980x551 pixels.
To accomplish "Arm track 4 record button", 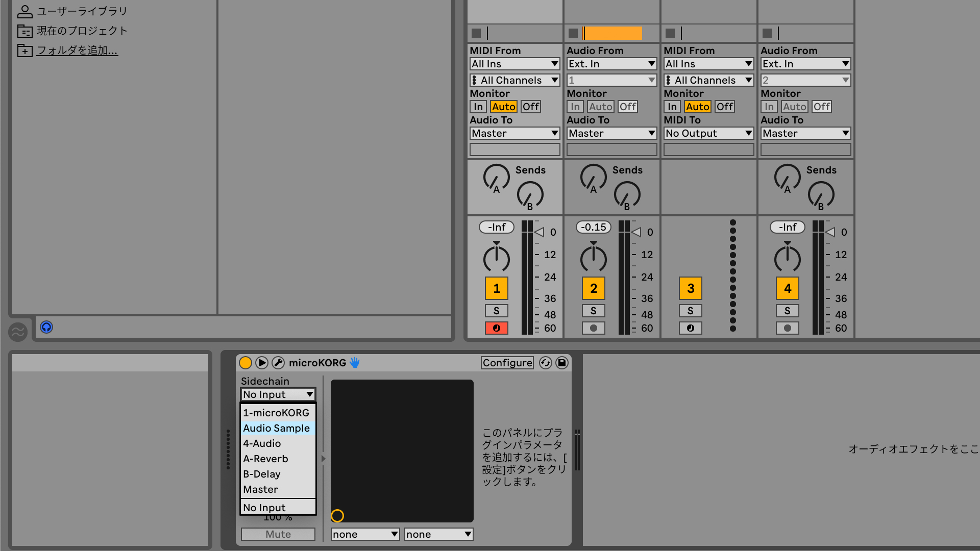I will tap(788, 328).
